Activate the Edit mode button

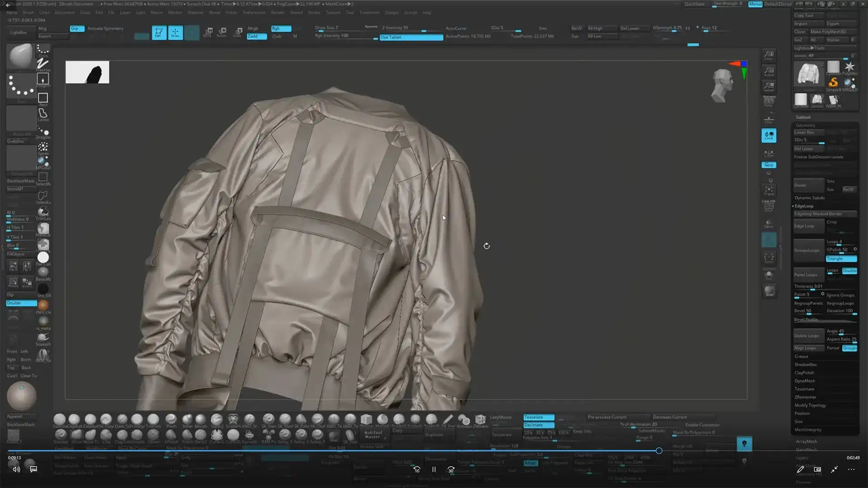click(159, 33)
